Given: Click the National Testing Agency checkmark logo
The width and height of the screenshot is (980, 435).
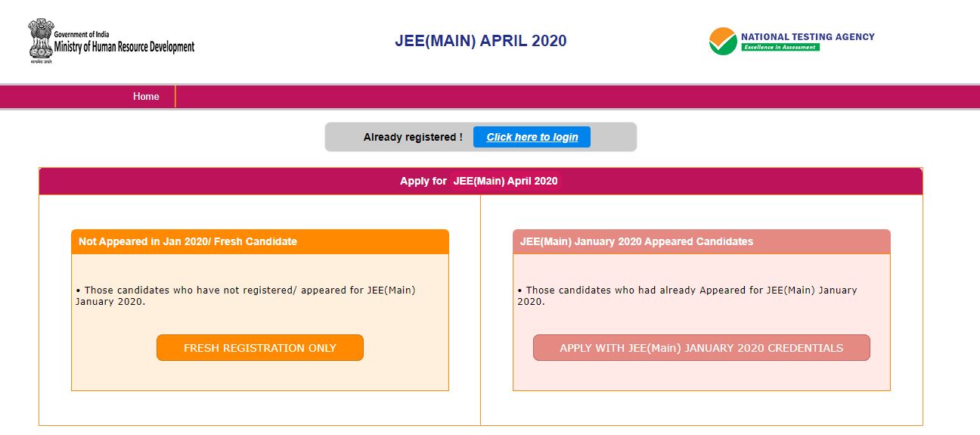Looking at the screenshot, I should tap(722, 41).
